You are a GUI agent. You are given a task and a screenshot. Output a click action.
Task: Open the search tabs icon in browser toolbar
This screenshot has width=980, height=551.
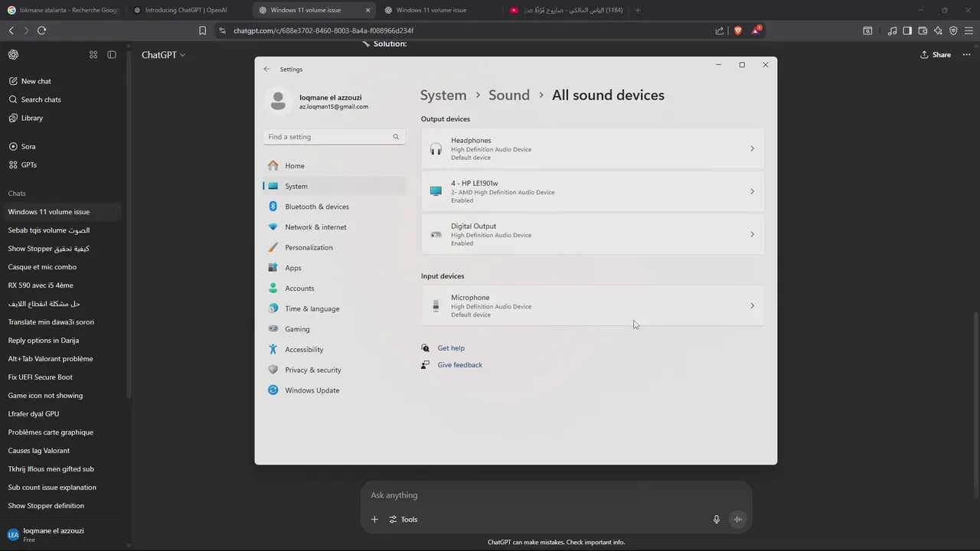[867, 31]
